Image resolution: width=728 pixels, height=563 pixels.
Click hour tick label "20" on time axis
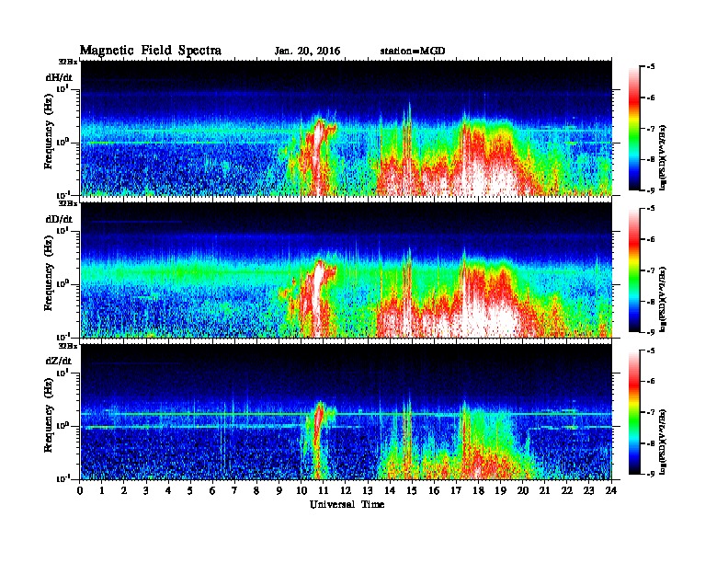point(523,491)
